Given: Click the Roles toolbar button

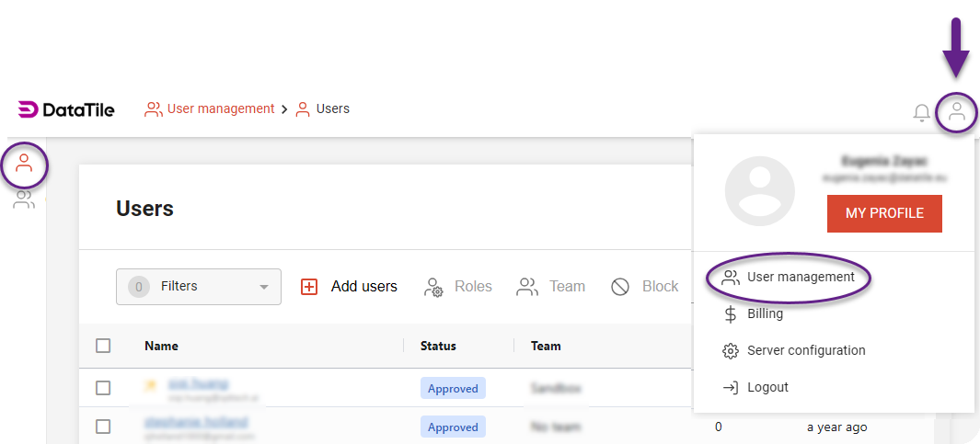Looking at the screenshot, I should (x=457, y=287).
